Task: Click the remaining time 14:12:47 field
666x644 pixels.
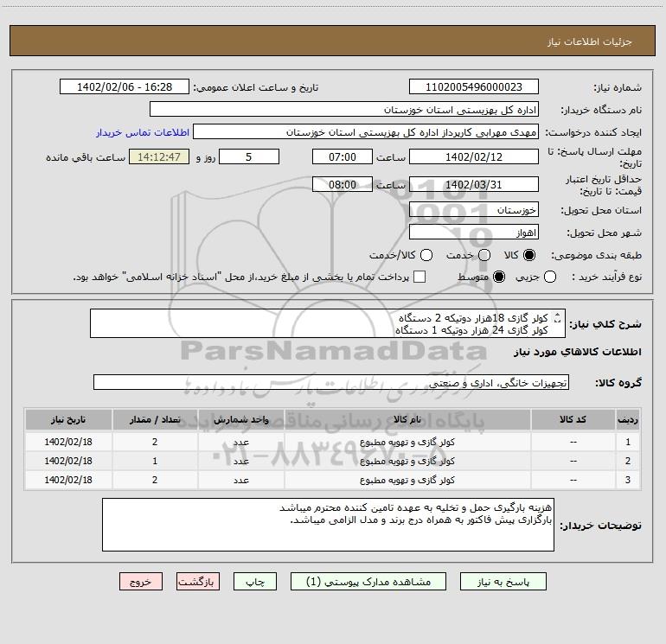Action: [x=159, y=157]
